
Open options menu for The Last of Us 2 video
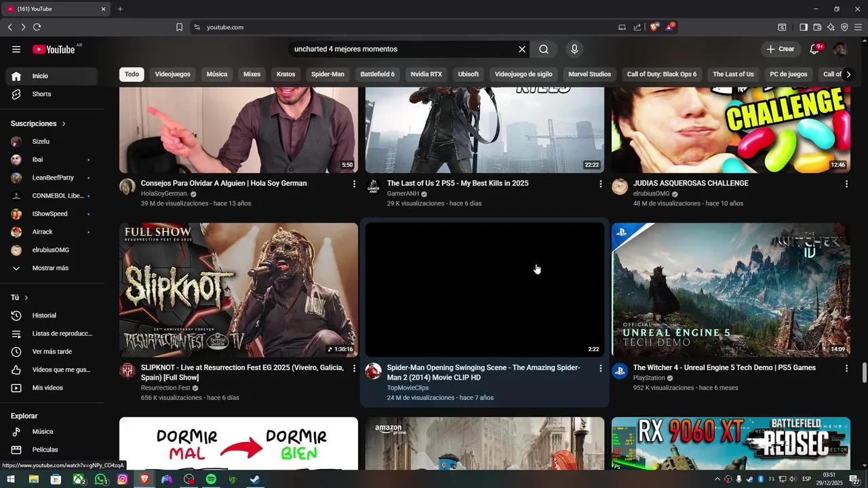coord(600,184)
